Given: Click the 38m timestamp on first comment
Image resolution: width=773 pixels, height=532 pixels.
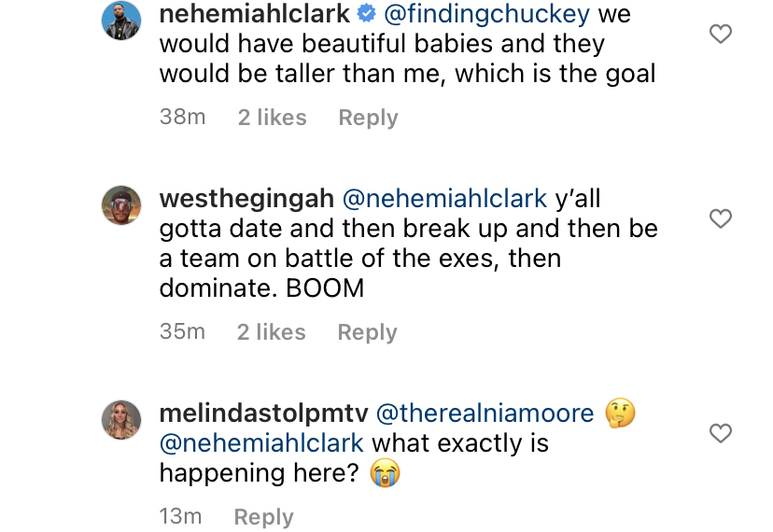Looking at the screenshot, I should (x=182, y=117).
